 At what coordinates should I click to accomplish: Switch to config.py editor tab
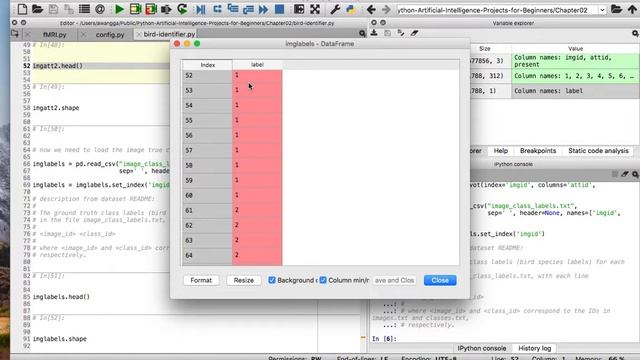110,35
